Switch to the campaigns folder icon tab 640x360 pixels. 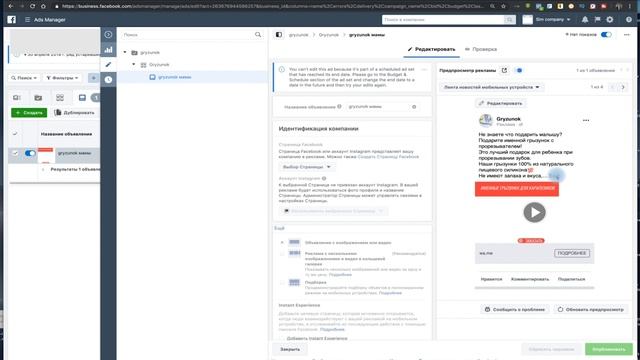[x=38, y=98]
